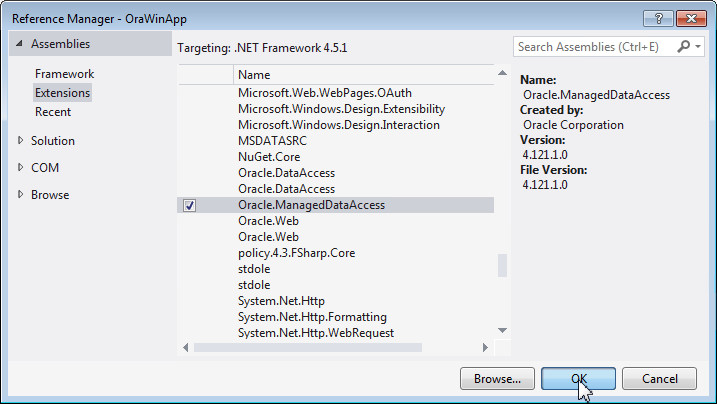
Task: Cancel the Reference Manager dialog
Action: (x=659, y=378)
